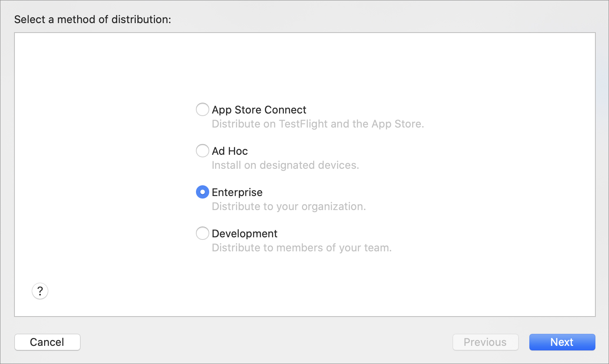Image resolution: width=609 pixels, height=364 pixels.
Task: Click the 'Distribute on TestFlight and the App Store.' text
Action: click(x=318, y=124)
